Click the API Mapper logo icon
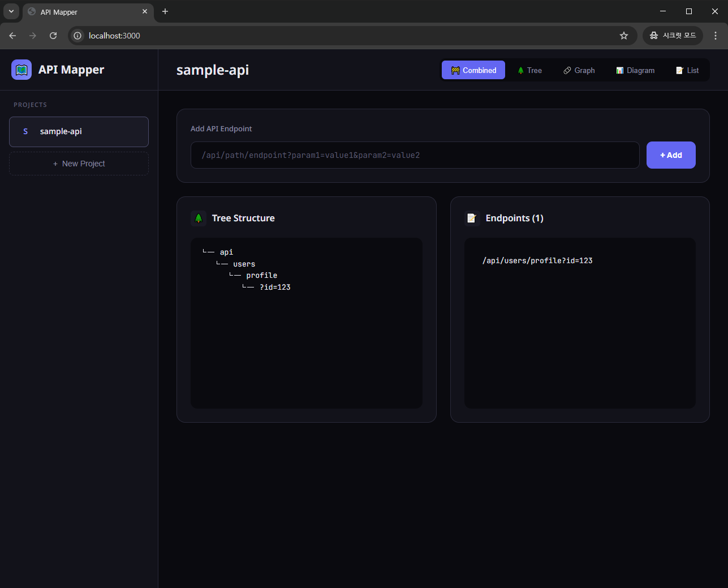The image size is (728, 588). click(x=21, y=70)
